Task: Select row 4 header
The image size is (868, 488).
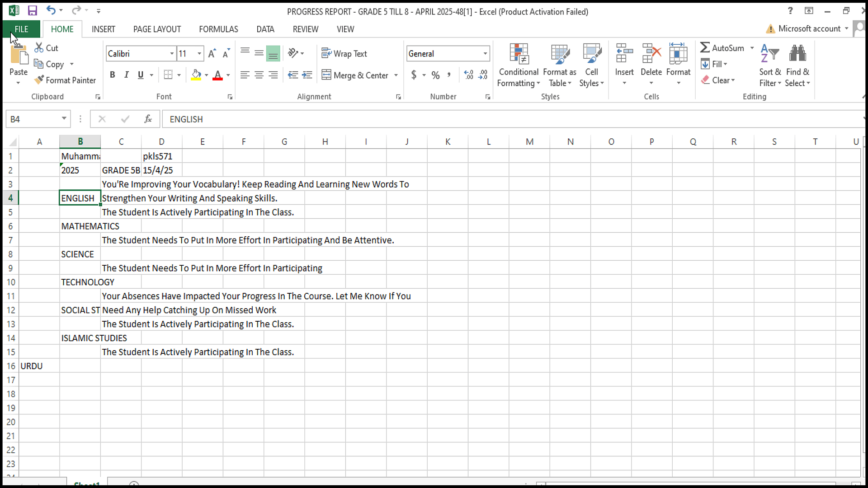Action: coord(10,198)
